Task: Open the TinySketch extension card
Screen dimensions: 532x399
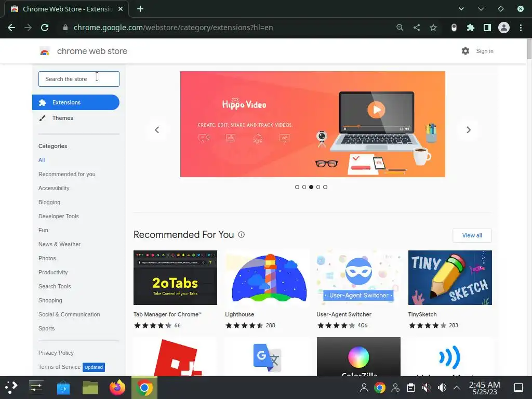Action: (x=450, y=290)
